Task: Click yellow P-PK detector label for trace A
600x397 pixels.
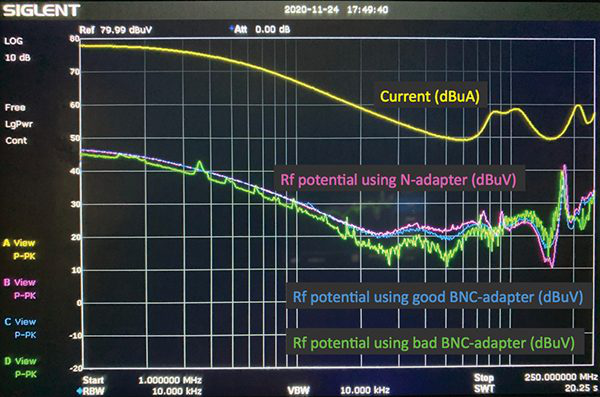Action: click(x=24, y=256)
